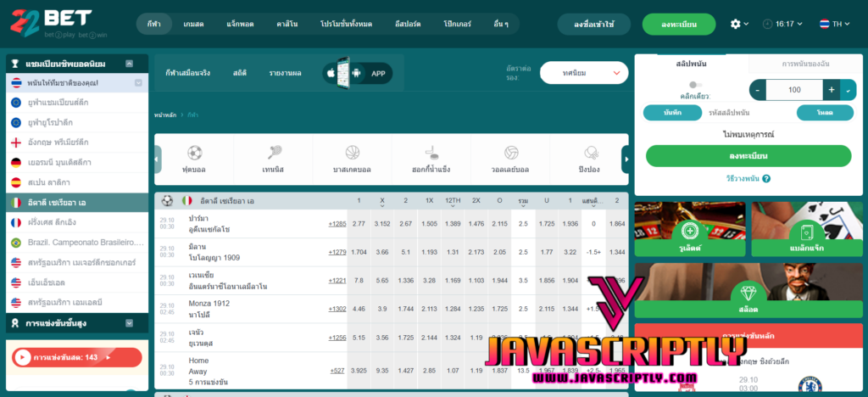Open the เอ็นเอชแอล league
868x397 pixels.
(x=77, y=282)
